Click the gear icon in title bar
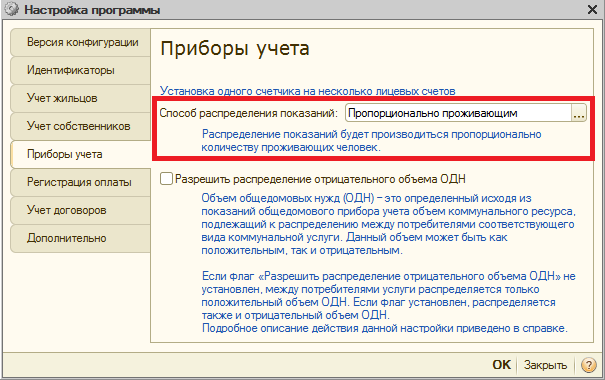The height and width of the screenshot is (380, 605). pyautogui.click(x=12, y=9)
